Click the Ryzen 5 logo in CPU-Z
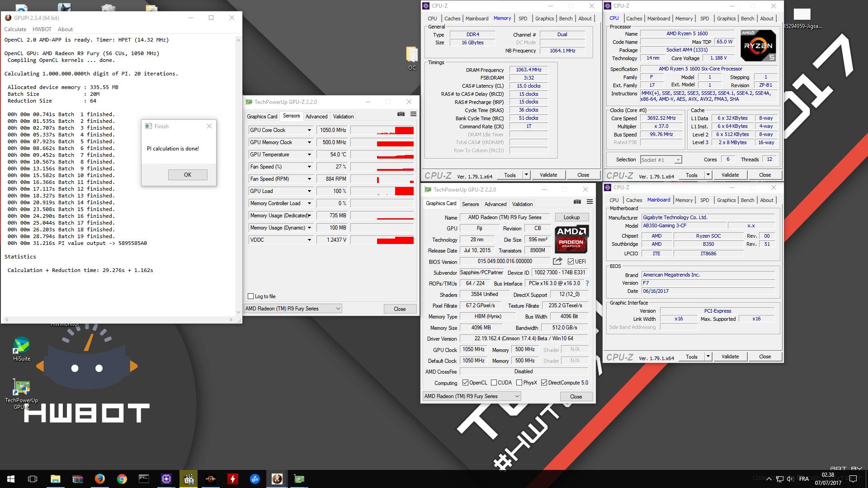The image size is (868, 488). (x=758, y=45)
